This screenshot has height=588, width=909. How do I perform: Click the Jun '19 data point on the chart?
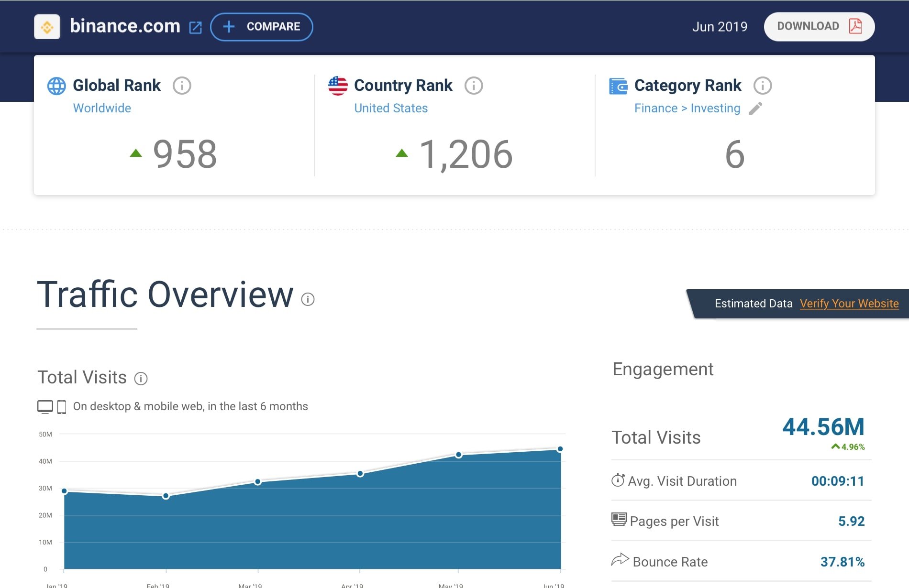(560, 449)
